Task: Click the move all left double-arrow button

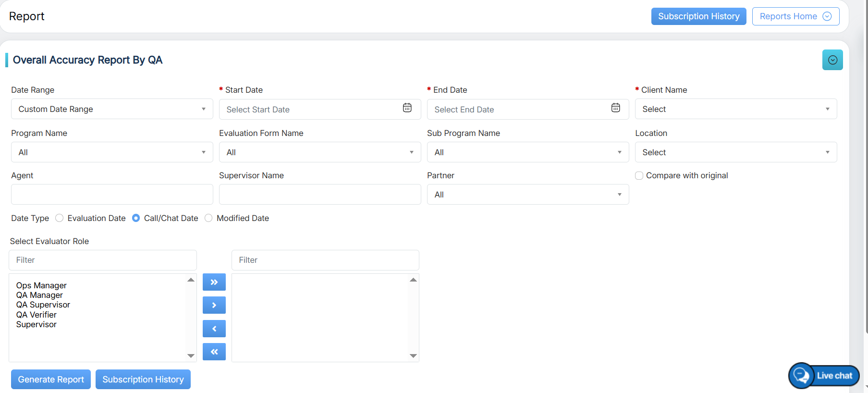Action: (214, 352)
